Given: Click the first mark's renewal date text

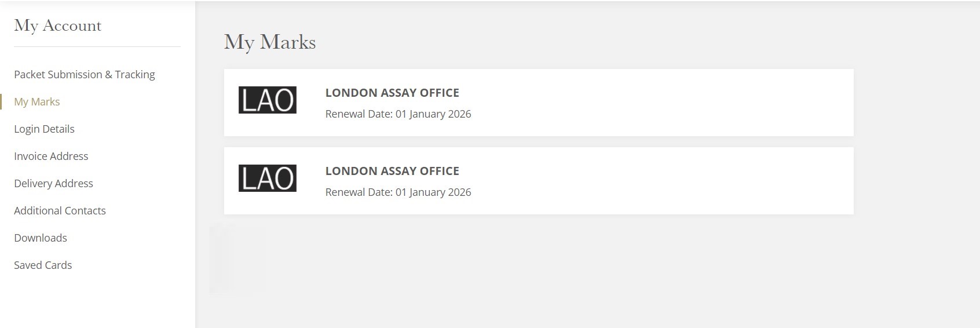Looking at the screenshot, I should (x=398, y=114).
